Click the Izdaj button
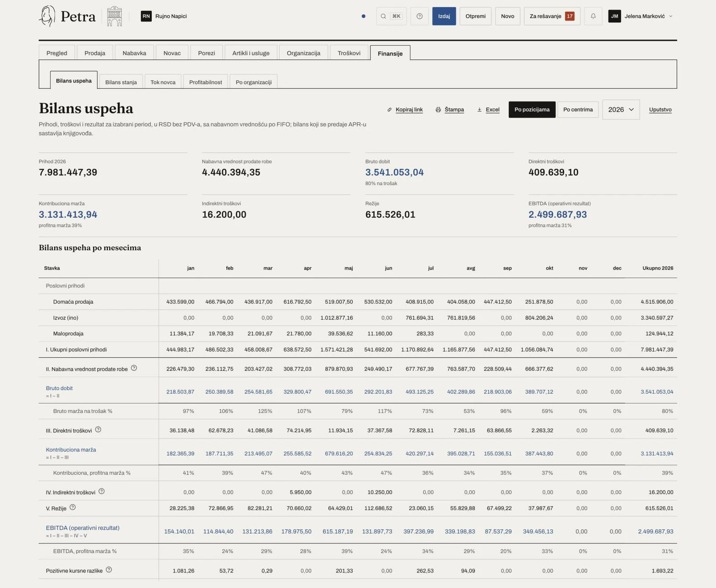 point(444,16)
